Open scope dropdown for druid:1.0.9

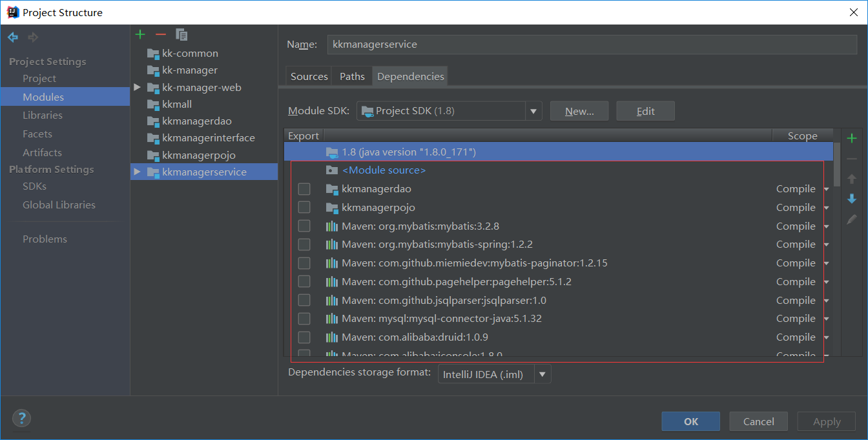click(826, 338)
